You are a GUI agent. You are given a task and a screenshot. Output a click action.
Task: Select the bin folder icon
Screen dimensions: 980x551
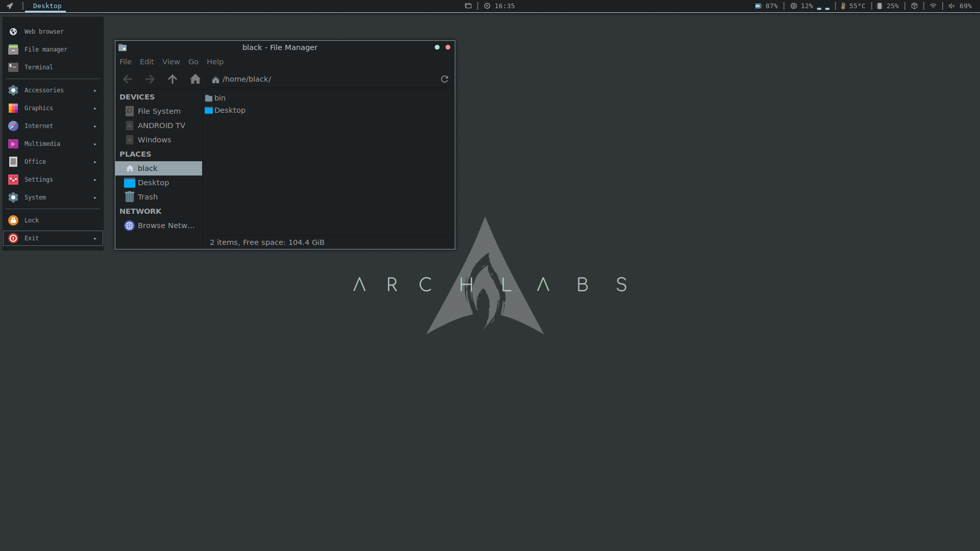(x=209, y=98)
